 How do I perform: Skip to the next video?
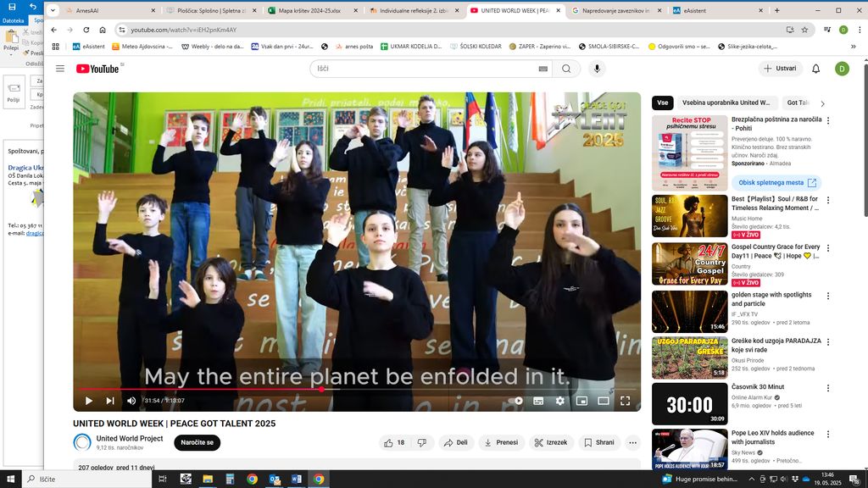tap(110, 401)
